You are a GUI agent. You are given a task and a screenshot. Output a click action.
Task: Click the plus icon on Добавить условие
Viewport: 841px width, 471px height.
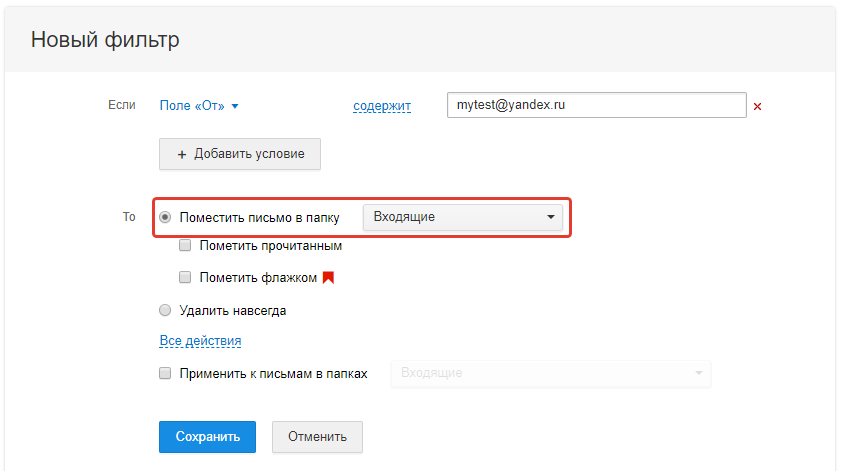182,154
